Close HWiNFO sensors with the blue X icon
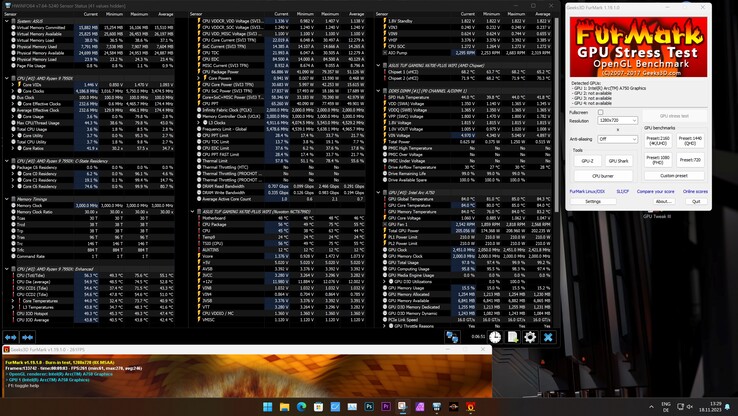This screenshot has height=416, width=738. 548,337
